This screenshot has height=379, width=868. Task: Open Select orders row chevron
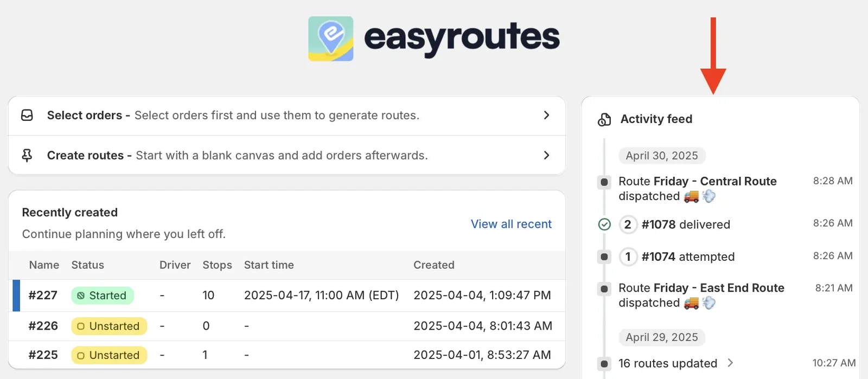click(x=546, y=115)
